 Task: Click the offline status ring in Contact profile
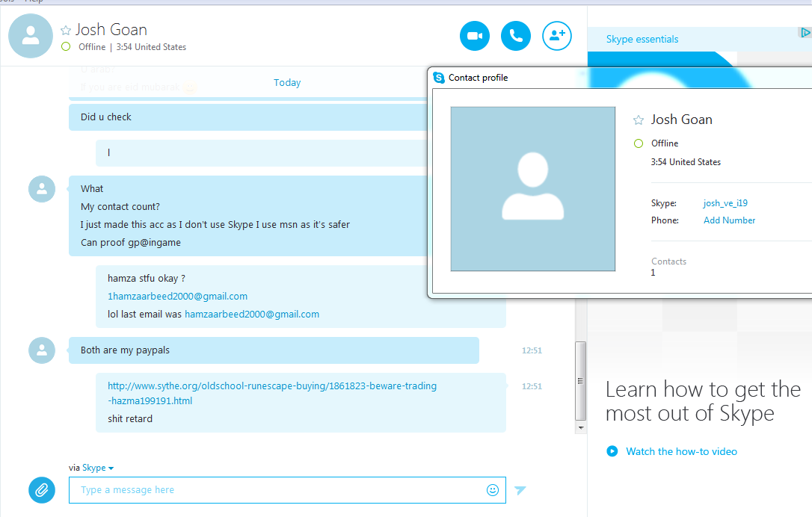tap(639, 143)
